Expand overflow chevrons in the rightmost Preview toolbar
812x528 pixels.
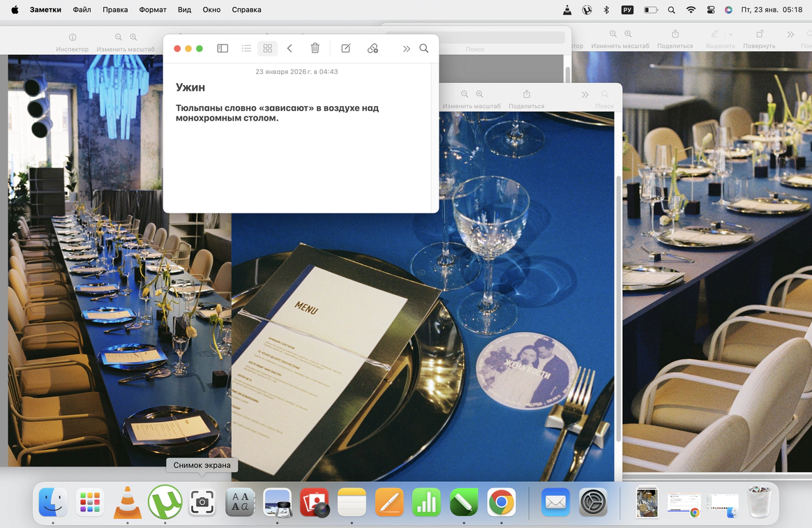pos(790,34)
